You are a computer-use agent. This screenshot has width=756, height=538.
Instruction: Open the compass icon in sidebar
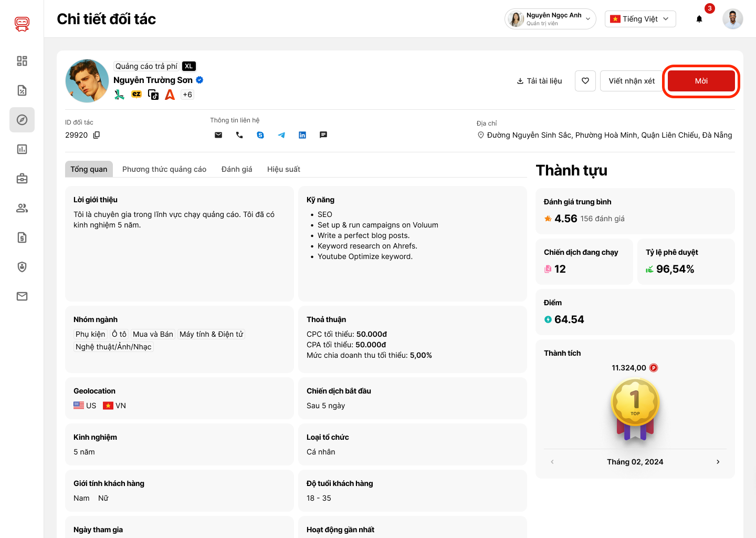[22, 120]
